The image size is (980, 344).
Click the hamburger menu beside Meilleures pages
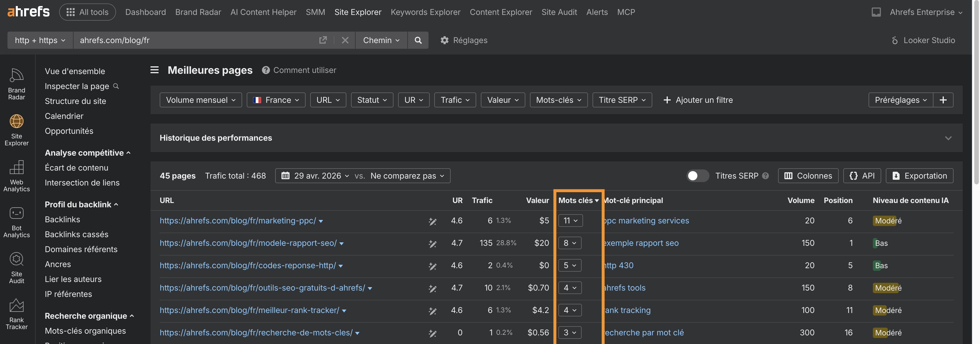[x=155, y=70]
